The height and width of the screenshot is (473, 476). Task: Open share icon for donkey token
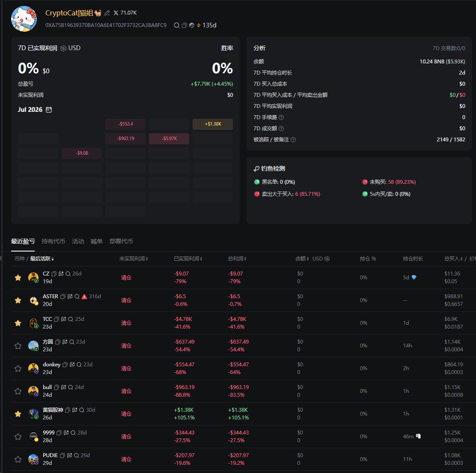click(x=72, y=365)
